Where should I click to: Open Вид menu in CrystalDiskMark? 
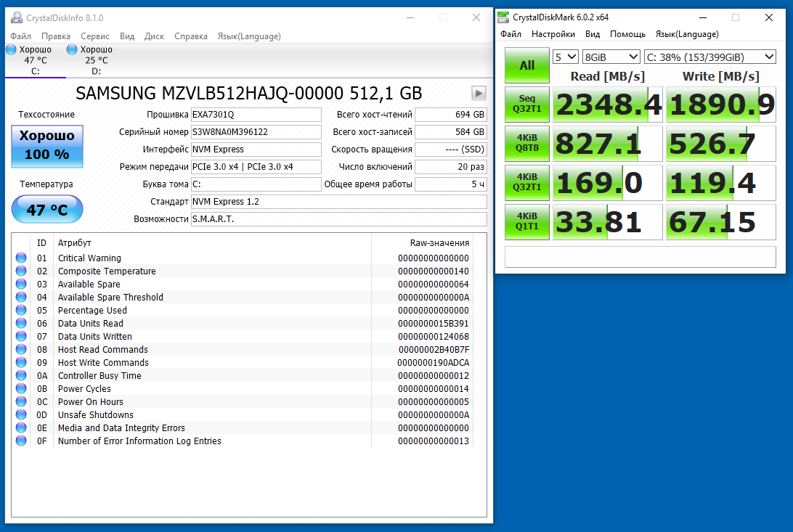(x=593, y=34)
